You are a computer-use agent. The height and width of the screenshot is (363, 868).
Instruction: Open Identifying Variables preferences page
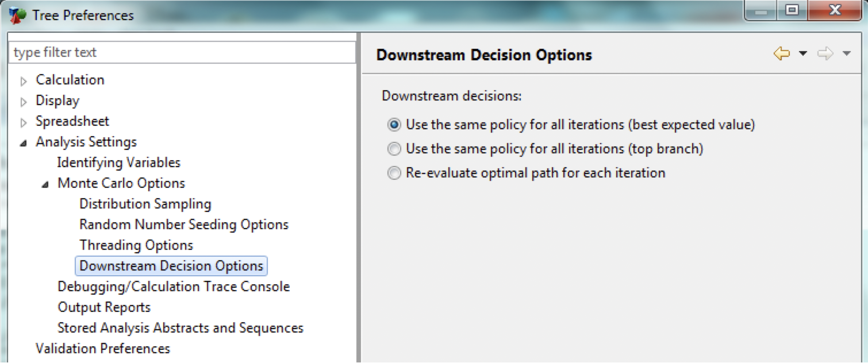[118, 163]
